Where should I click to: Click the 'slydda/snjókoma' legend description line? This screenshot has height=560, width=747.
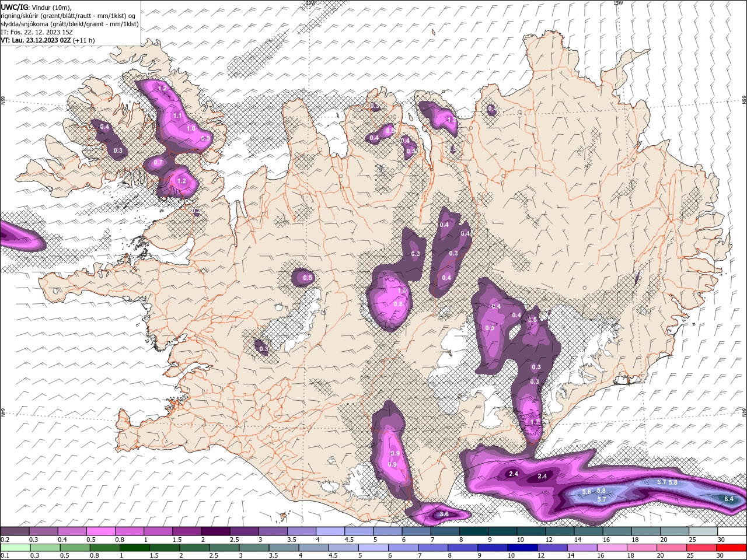point(69,24)
